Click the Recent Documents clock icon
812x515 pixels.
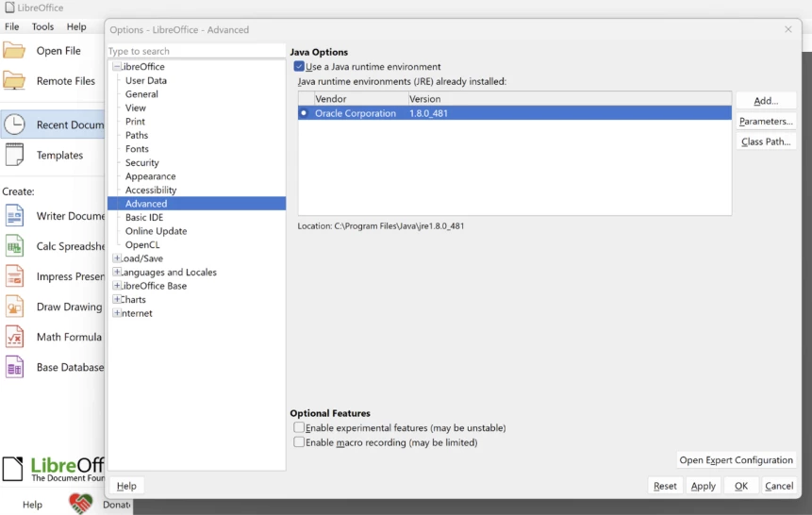[x=14, y=125]
